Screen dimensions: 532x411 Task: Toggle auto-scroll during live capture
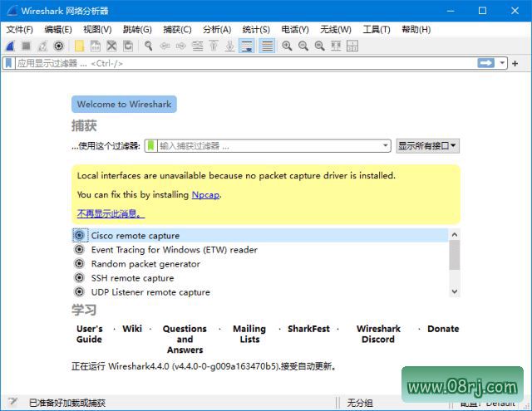point(247,46)
